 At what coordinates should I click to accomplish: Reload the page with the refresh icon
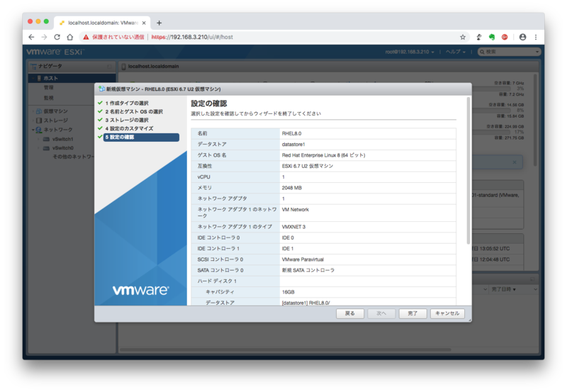[x=57, y=37]
